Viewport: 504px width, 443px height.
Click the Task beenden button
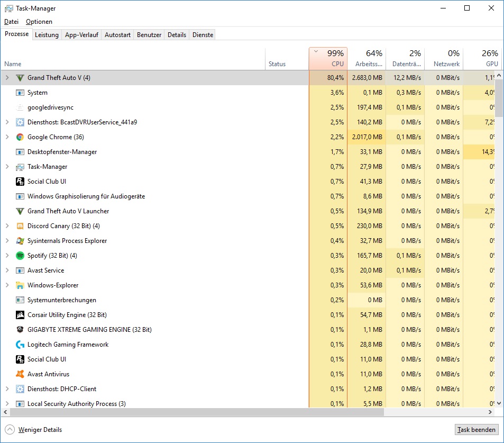476,429
